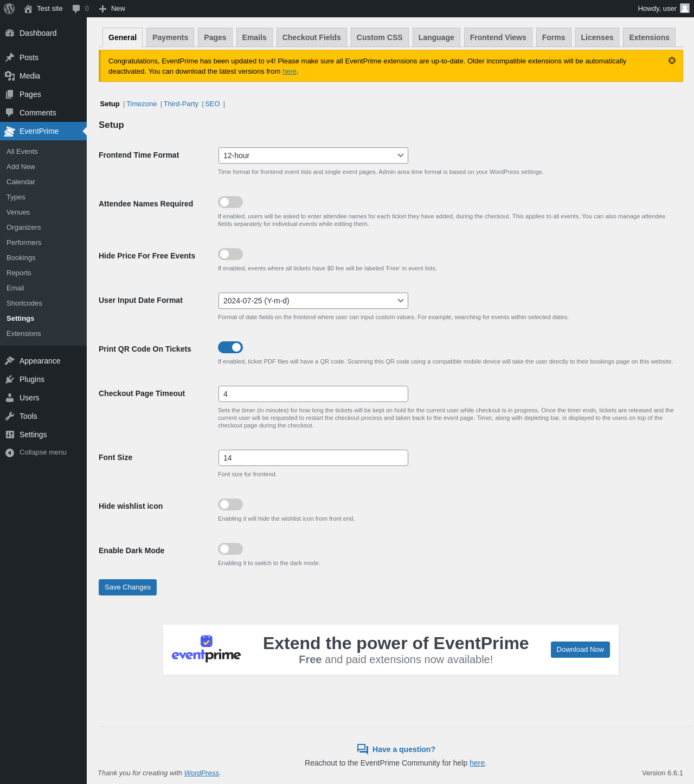Click the Dashboard gauge icon
Screen dimensions: 694x784
point(10,33)
